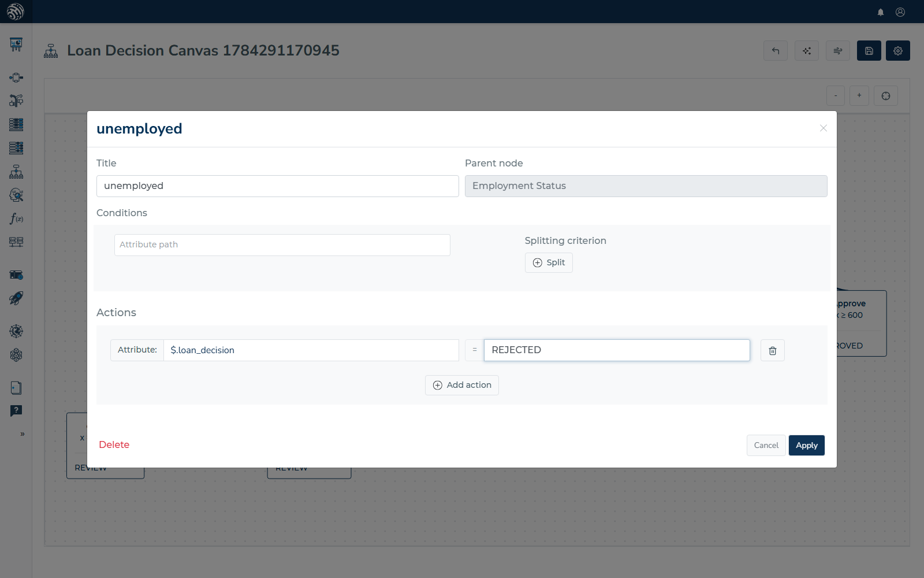The image size is (924, 578).
Task: Select the thumbs-up branching icon in the sidebar
Action: coord(16,101)
